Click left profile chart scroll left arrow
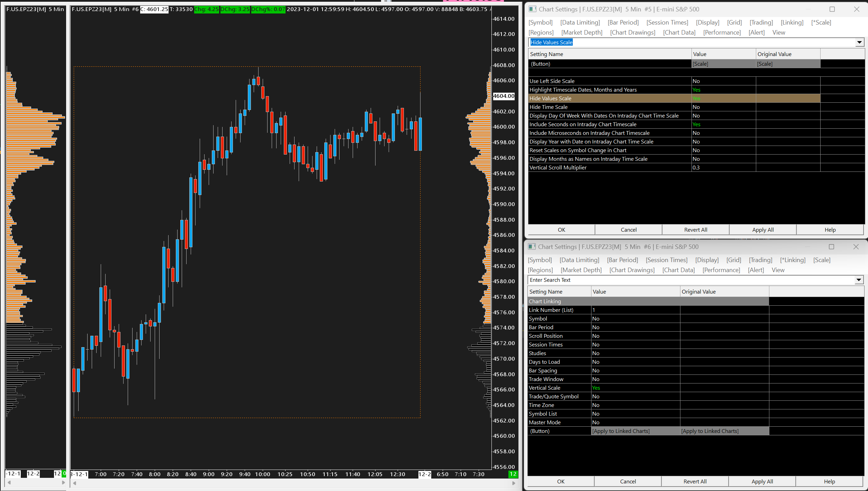The width and height of the screenshot is (868, 491). click(9, 482)
